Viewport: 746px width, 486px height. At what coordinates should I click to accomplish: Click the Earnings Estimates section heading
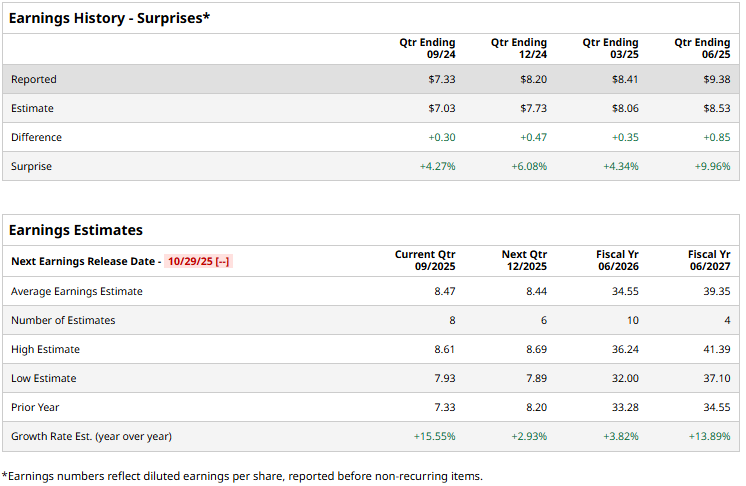[x=76, y=230]
